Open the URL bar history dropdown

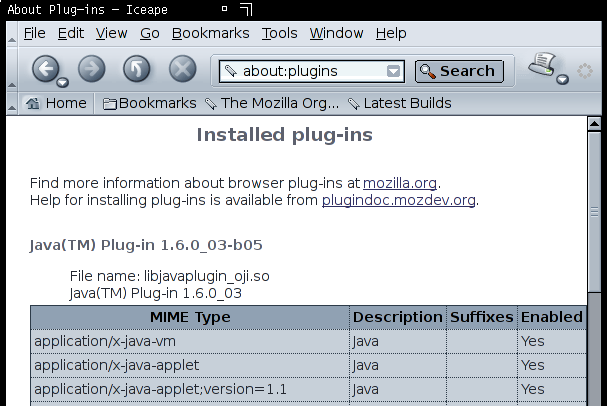394,71
